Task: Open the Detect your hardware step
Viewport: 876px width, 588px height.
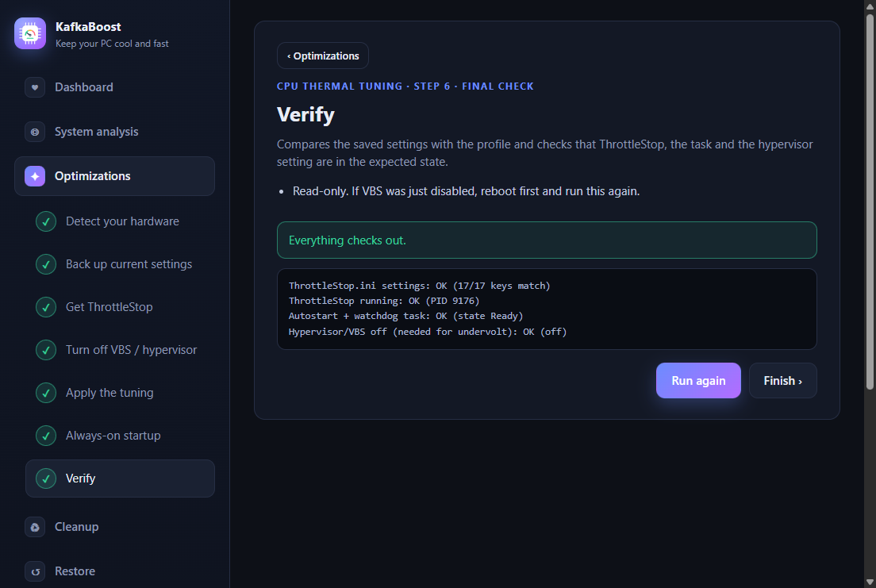Action: coord(120,221)
